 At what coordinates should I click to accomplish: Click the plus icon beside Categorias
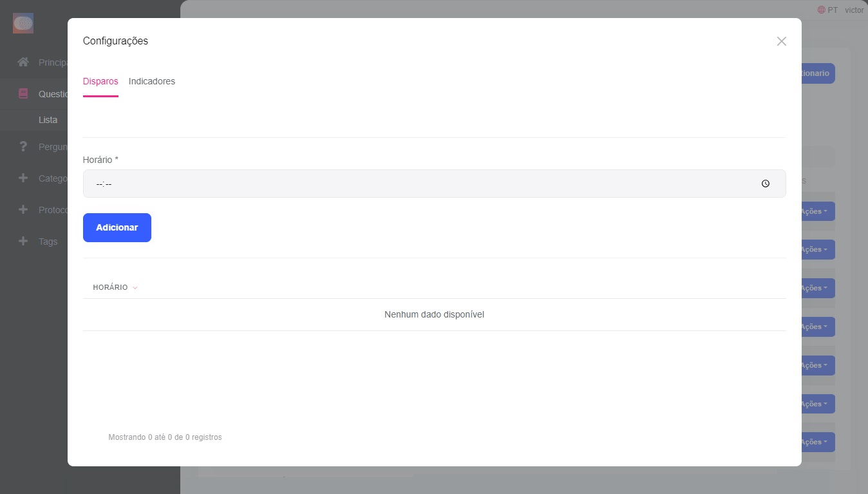click(x=23, y=178)
